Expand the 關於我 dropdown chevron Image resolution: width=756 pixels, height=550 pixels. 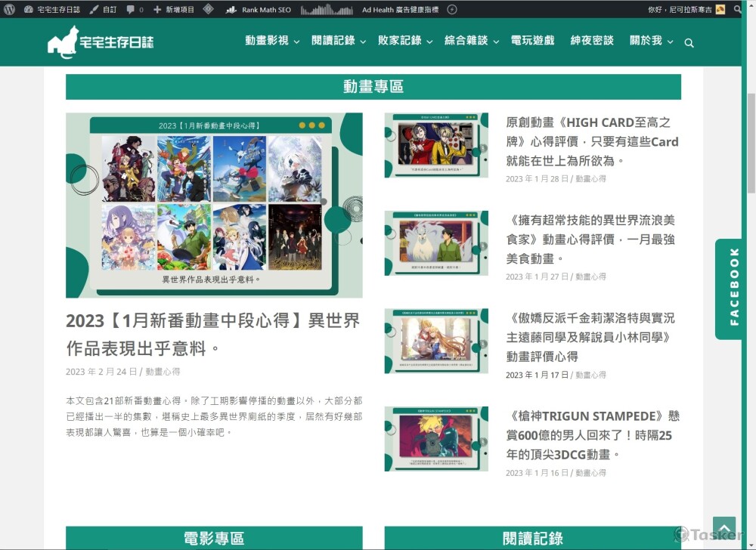[x=670, y=42]
